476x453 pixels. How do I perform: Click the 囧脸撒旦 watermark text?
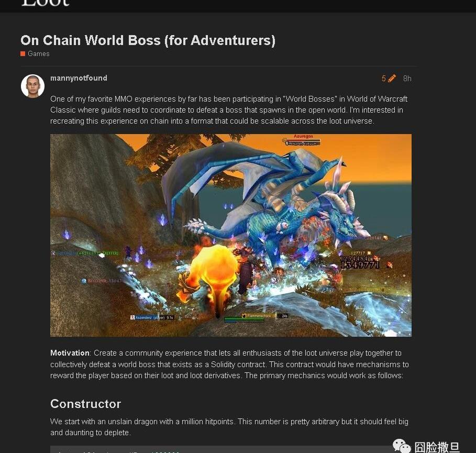coord(437,447)
